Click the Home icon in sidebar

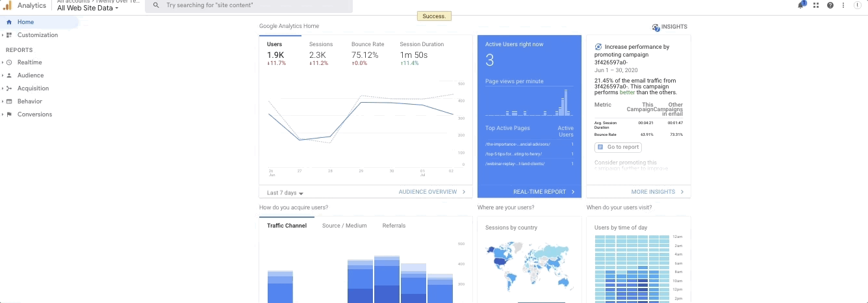(x=9, y=22)
